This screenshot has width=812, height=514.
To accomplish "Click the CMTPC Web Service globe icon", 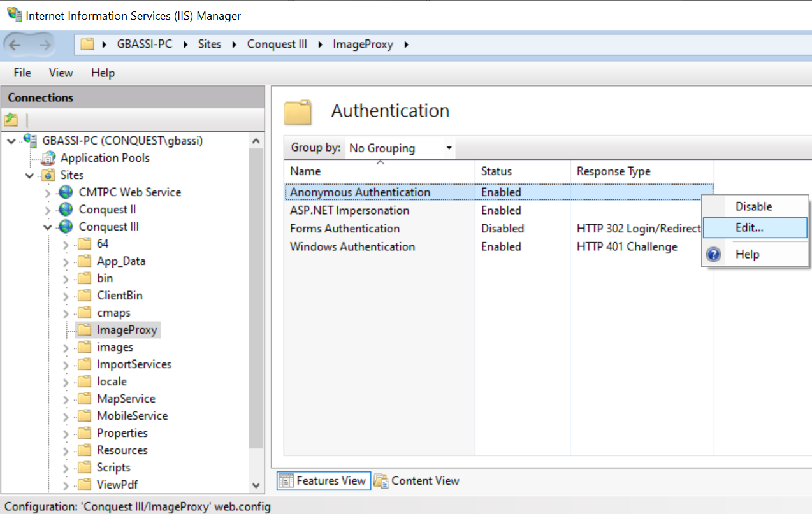I will 66,192.
